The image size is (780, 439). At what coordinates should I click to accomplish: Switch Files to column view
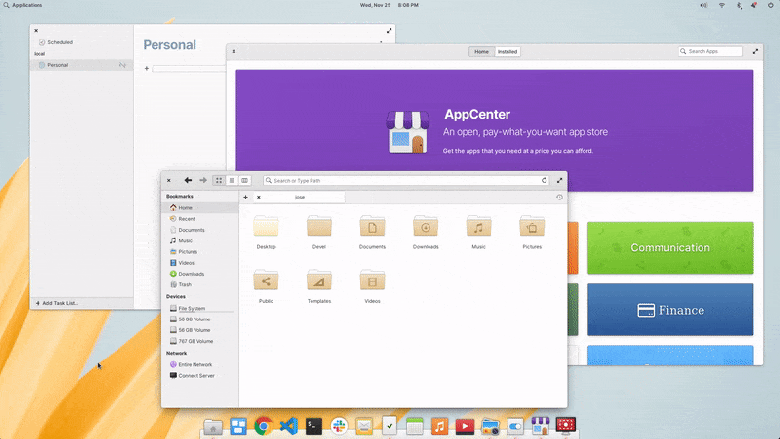pos(244,180)
